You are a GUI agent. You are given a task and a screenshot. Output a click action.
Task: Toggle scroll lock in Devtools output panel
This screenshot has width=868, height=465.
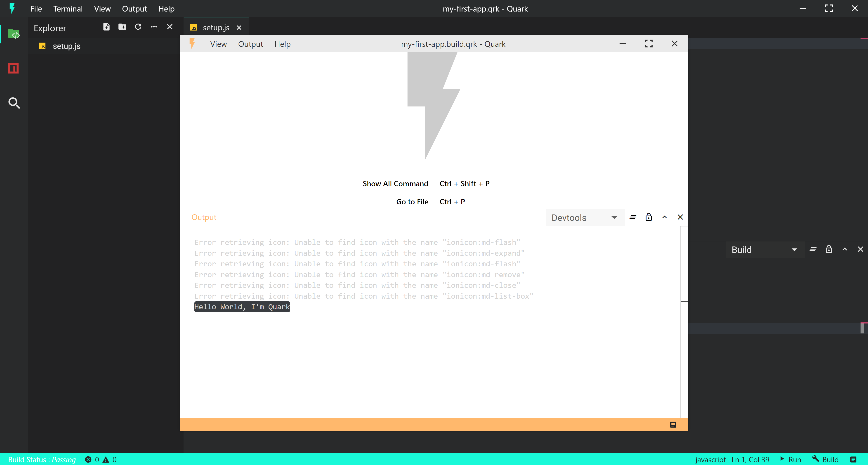pyautogui.click(x=649, y=217)
